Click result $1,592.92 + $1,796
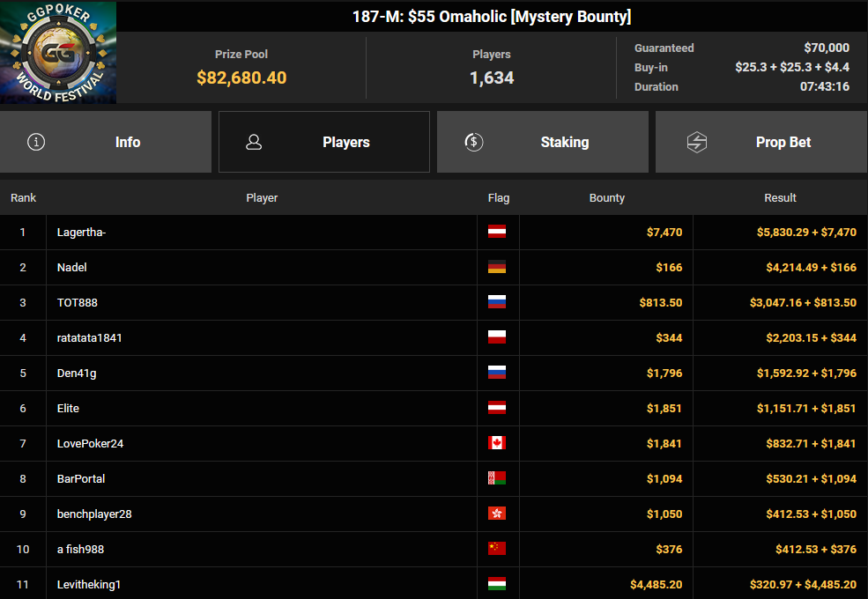This screenshot has height=599, width=868. click(x=806, y=373)
